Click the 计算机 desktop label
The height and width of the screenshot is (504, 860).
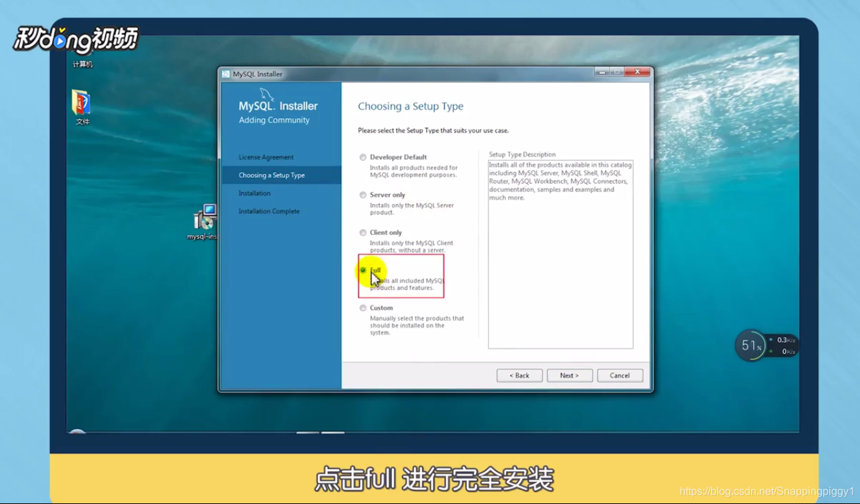(83, 65)
